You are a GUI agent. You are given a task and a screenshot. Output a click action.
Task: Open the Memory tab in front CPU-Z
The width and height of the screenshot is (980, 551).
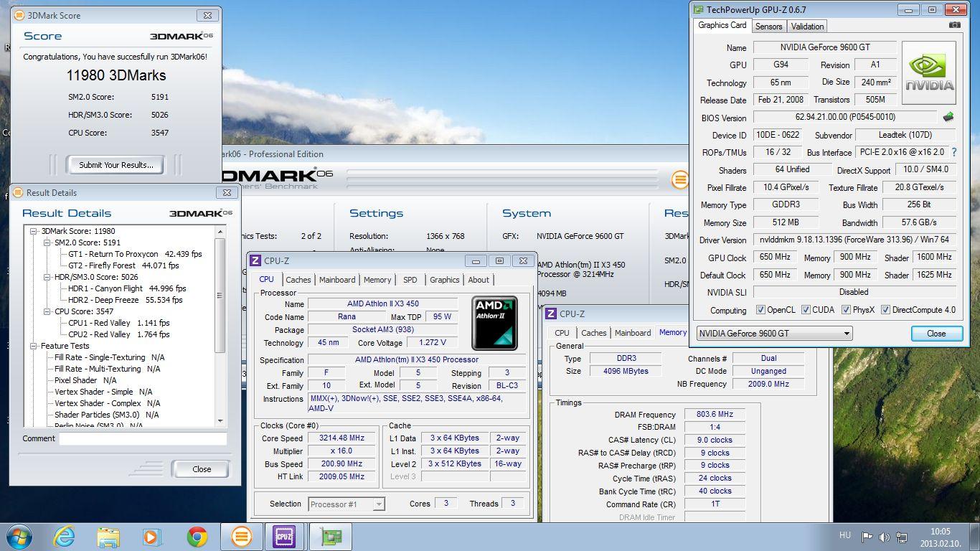point(377,280)
